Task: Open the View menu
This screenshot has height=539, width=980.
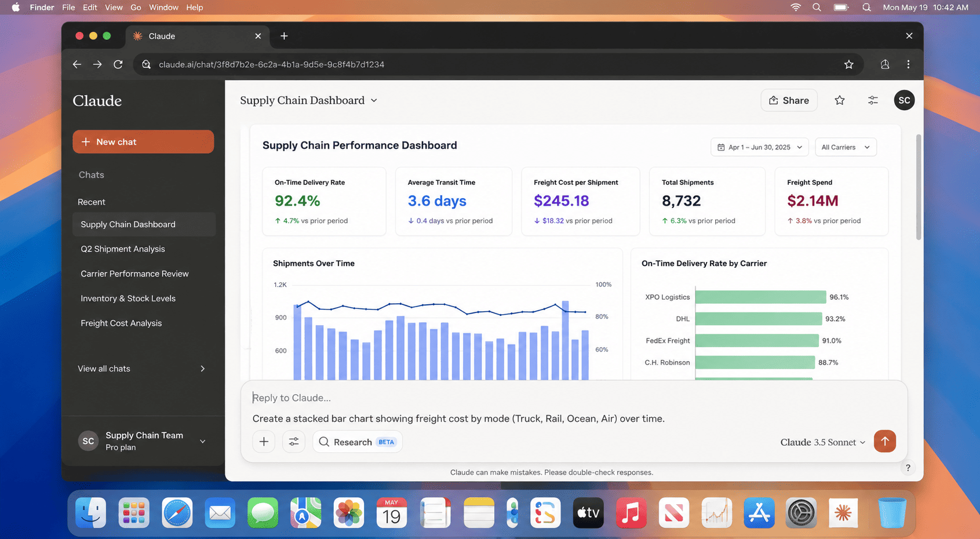Action: click(x=114, y=8)
